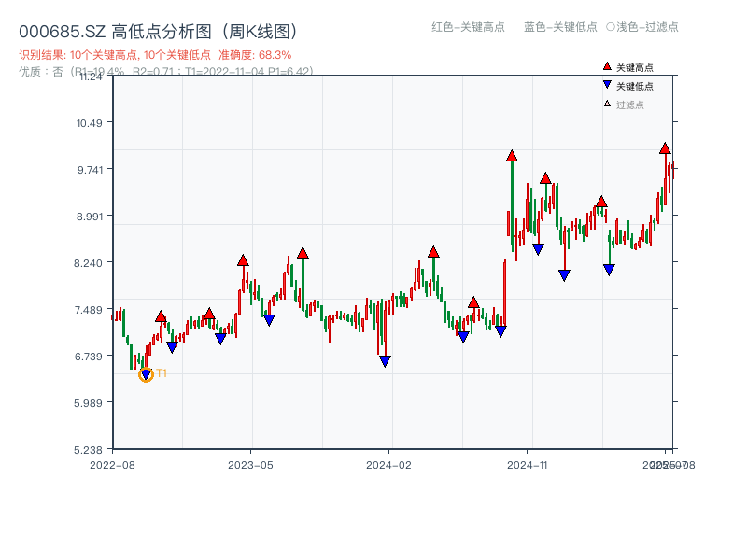Click the 2023-05 x-axis label
747x560 pixels.
tap(250, 464)
